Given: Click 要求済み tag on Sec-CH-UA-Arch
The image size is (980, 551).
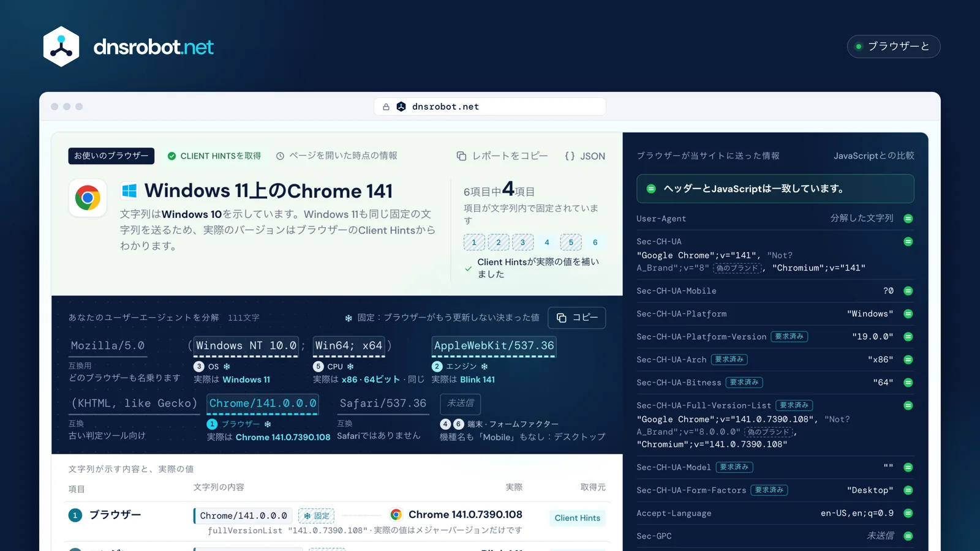Looking at the screenshot, I should coord(729,359).
